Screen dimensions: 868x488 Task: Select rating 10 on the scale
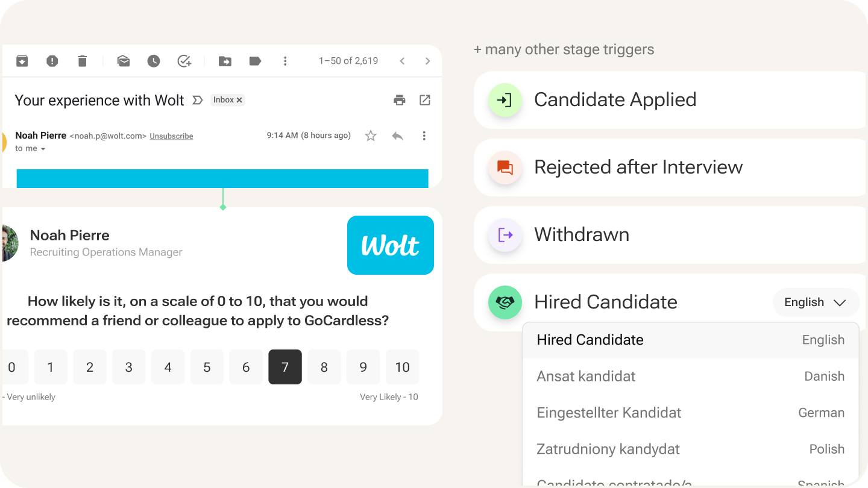coord(402,367)
